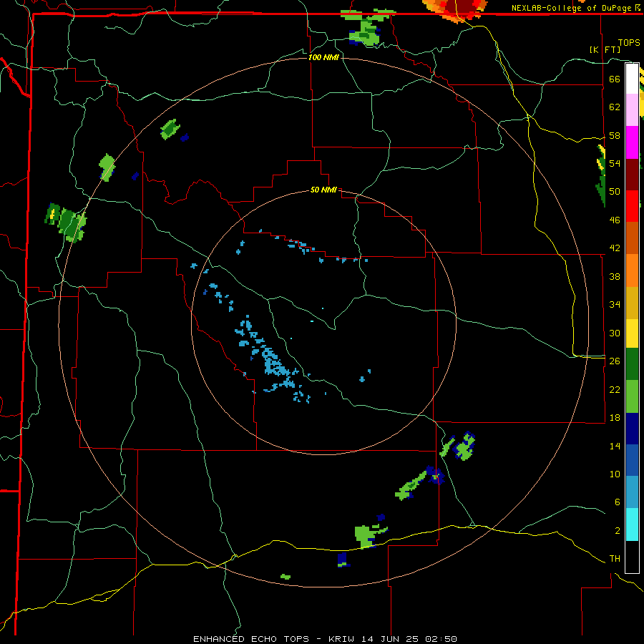The height and width of the screenshot is (644, 644).
Task: Pick the light orange legend swatch
Action: (632, 270)
